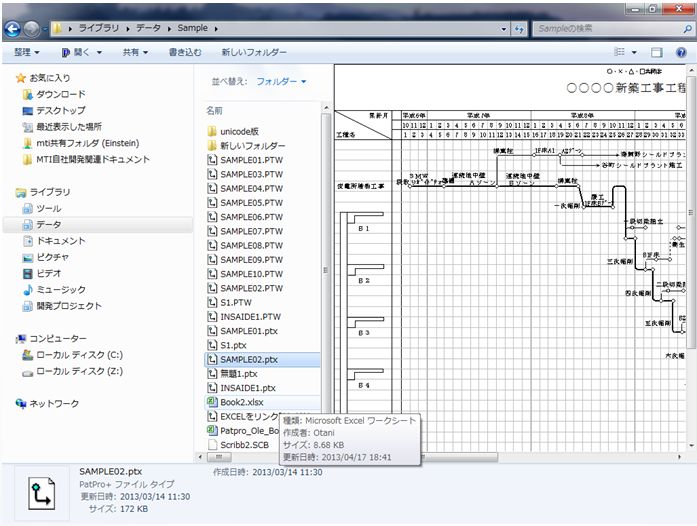Click the 名前 column header
The height and width of the screenshot is (526, 697).
(214, 110)
